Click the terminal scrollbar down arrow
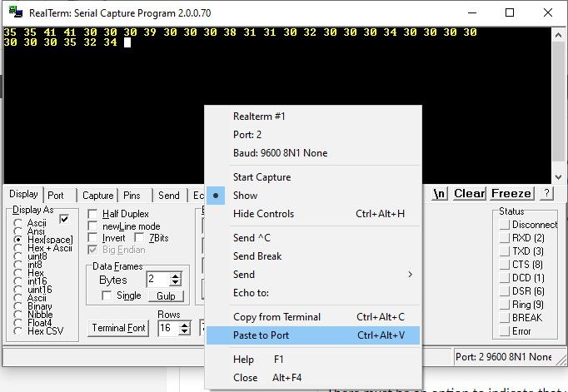Screen dimensions: 568x392 [558, 177]
